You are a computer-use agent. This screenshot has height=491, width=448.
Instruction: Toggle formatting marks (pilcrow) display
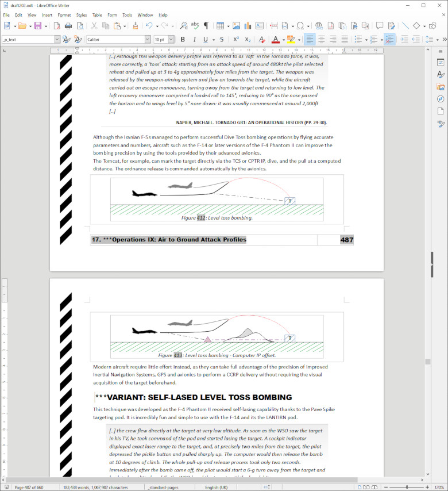click(x=206, y=26)
